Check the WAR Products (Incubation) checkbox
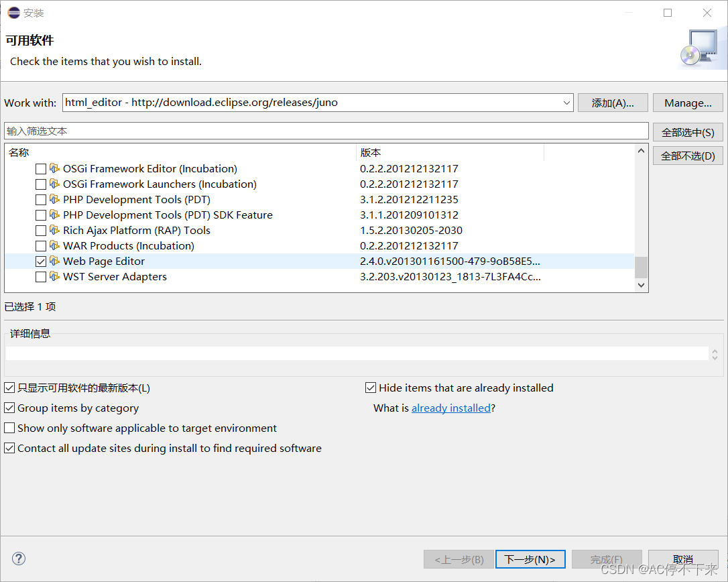This screenshot has width=728, height=582. pos(41,245)
